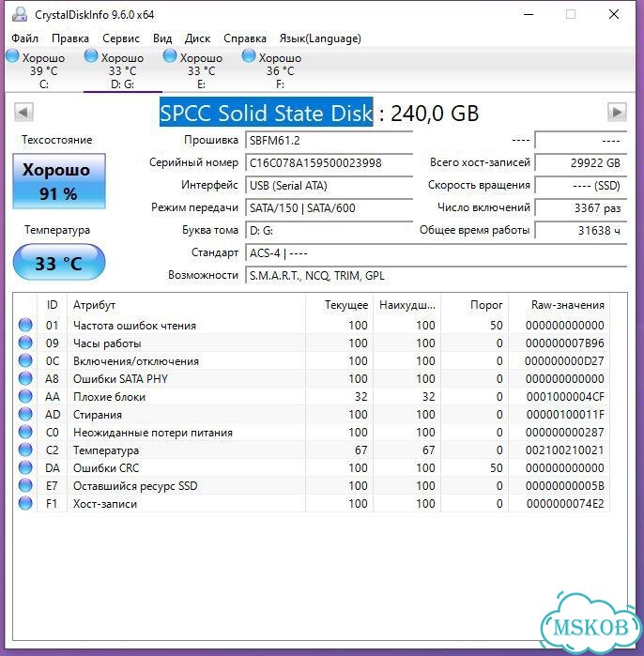Select the Хост-записи attribute text

(105, 504)
